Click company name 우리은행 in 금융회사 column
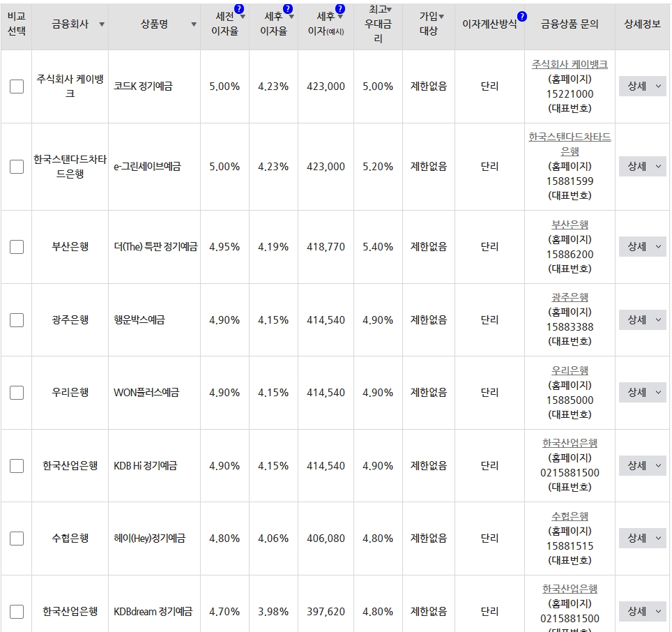The image size is (672, 632). [x=70, y=392]
